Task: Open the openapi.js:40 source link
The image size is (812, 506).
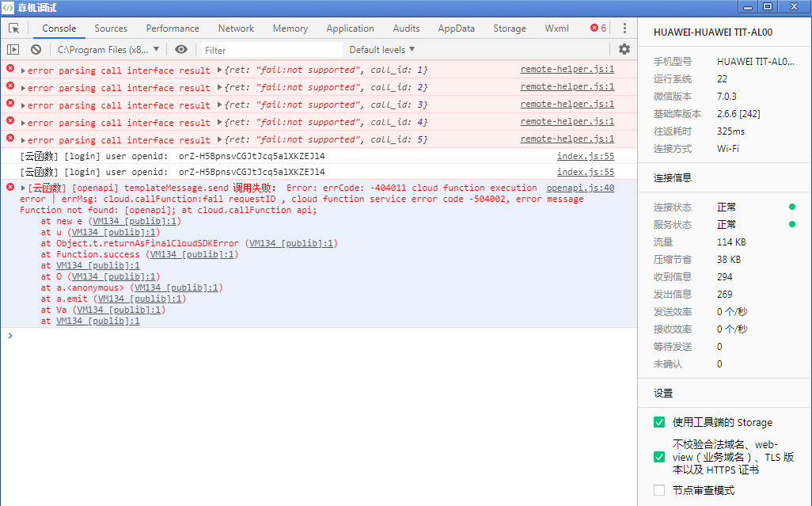Action: [580, 188]
